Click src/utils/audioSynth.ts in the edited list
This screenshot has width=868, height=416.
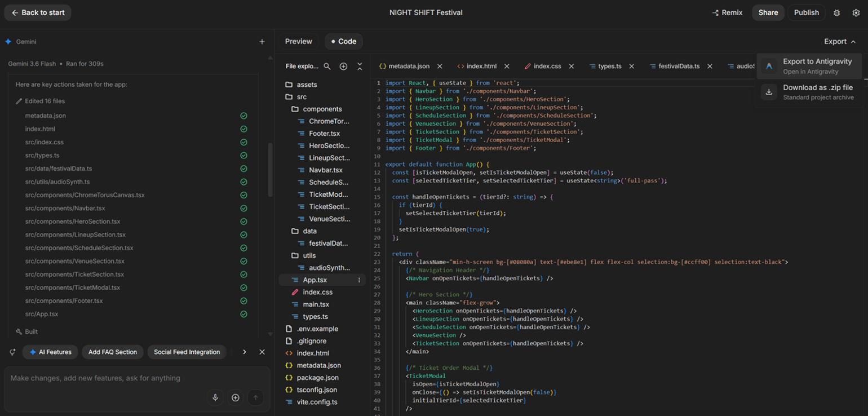tap(57, 182)
